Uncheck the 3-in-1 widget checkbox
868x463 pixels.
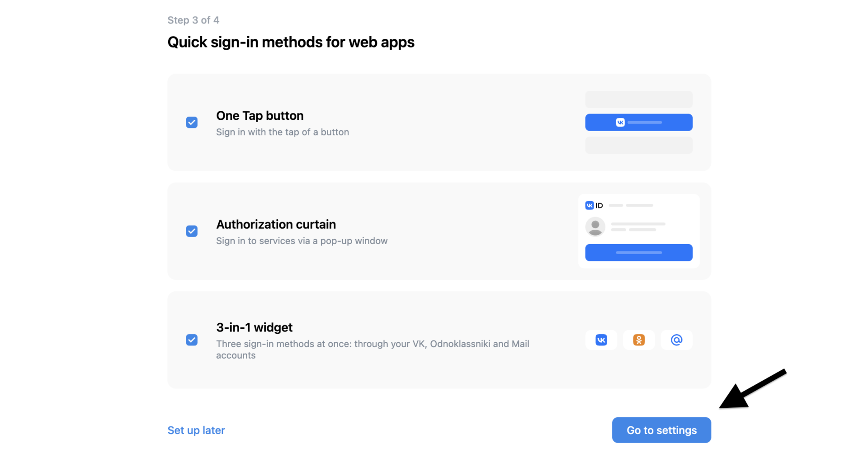(192, 340)
